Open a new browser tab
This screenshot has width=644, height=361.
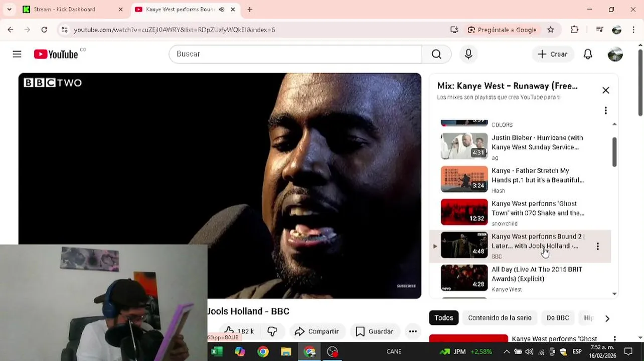[250, 9]
